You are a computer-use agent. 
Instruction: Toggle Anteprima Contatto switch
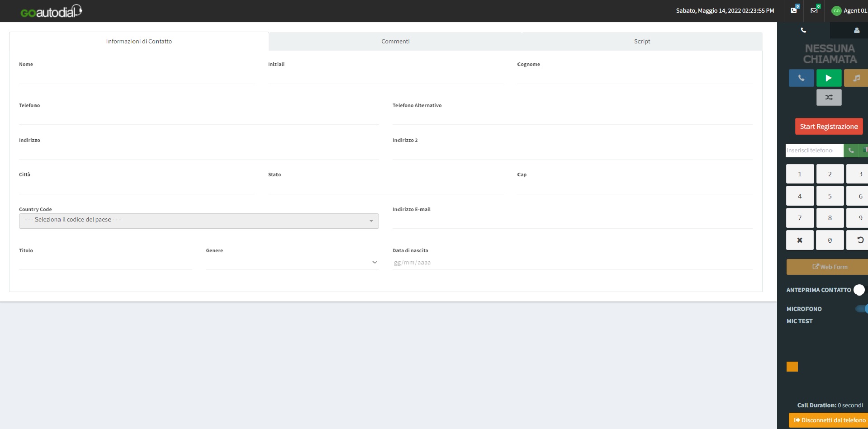[859, 290]
